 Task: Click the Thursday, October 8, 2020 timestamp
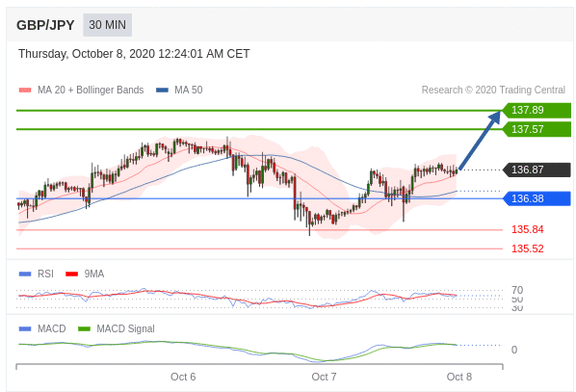coord(134,54)
